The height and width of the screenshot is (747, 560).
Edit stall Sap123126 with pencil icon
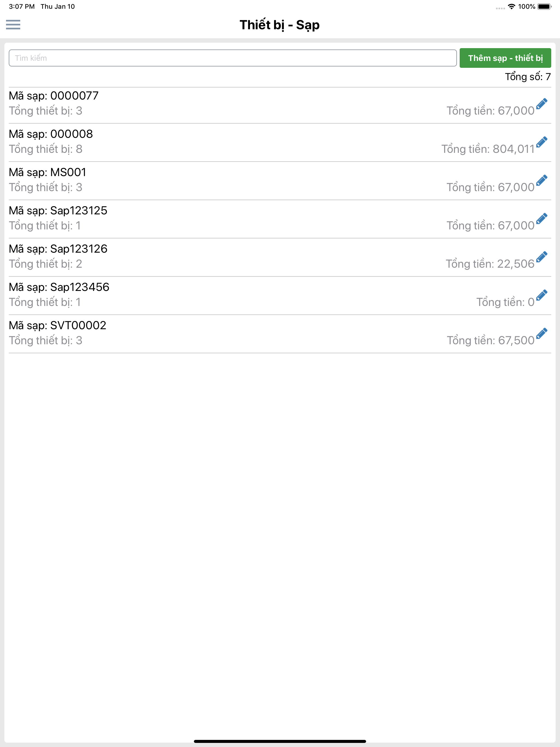542,257
